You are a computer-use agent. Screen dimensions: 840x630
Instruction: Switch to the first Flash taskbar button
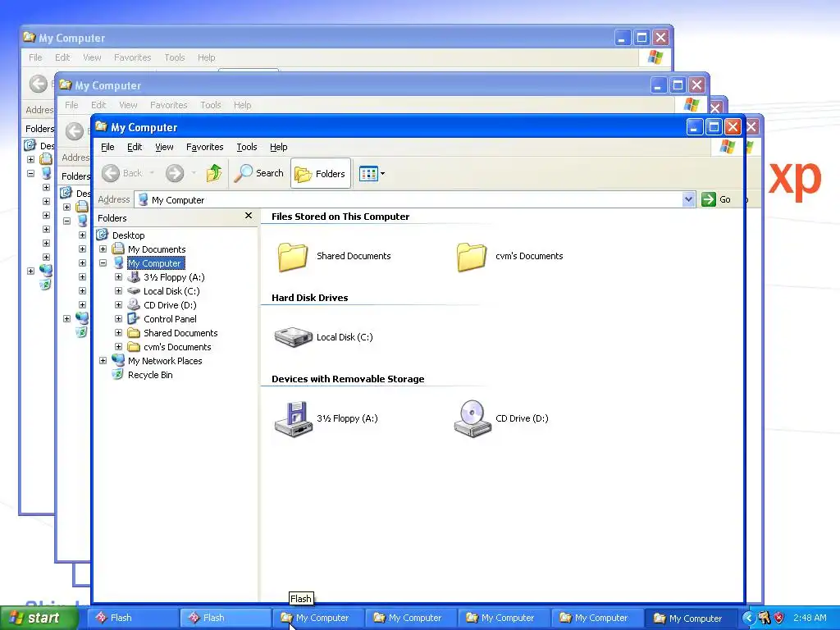132,618
